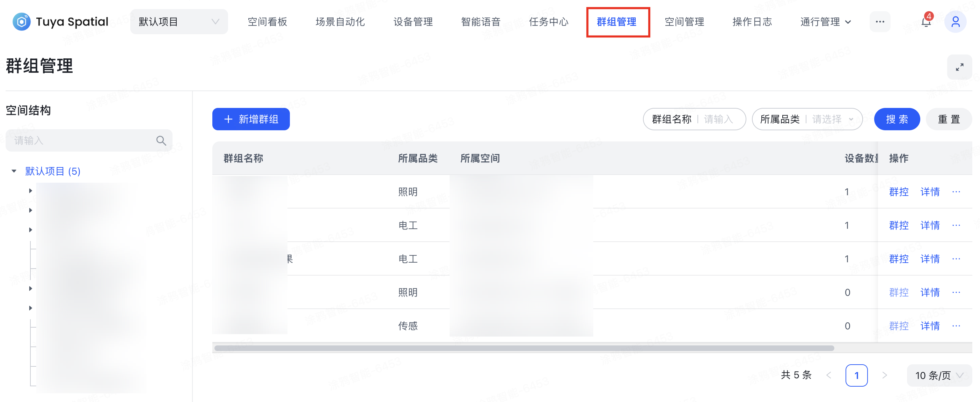Click the 新增群组 button

coord(251,119)
